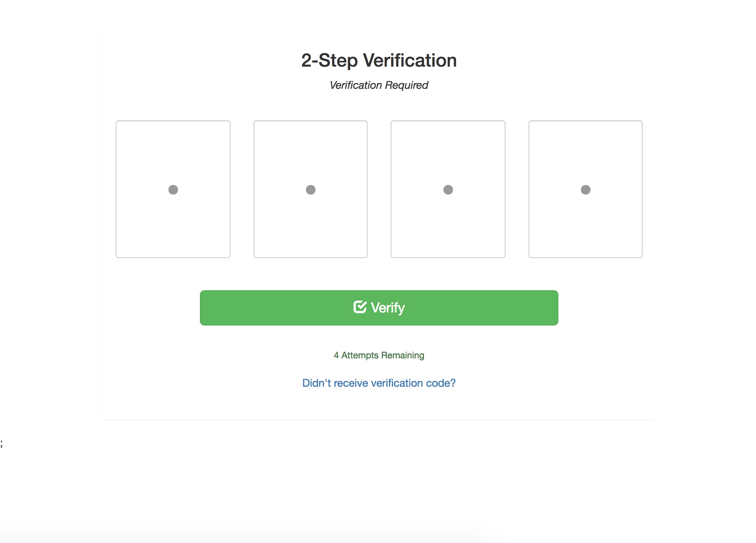Image resolution: width=756 pixels, height=543 pixels.
Task: Place cursor in rightmost code input
Action: click(586, 189)
